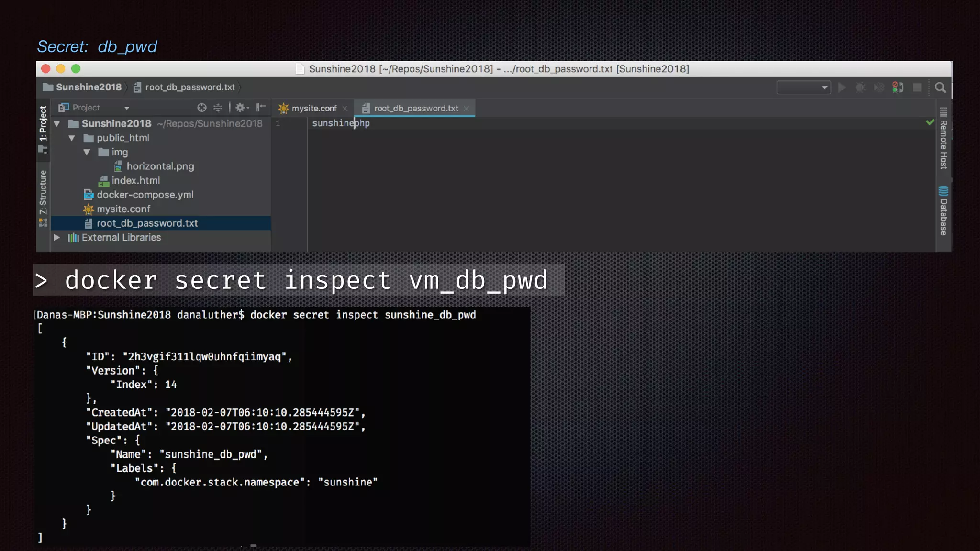Click the public_html folder icon
The image size is (980, 551).
(89, 138)
